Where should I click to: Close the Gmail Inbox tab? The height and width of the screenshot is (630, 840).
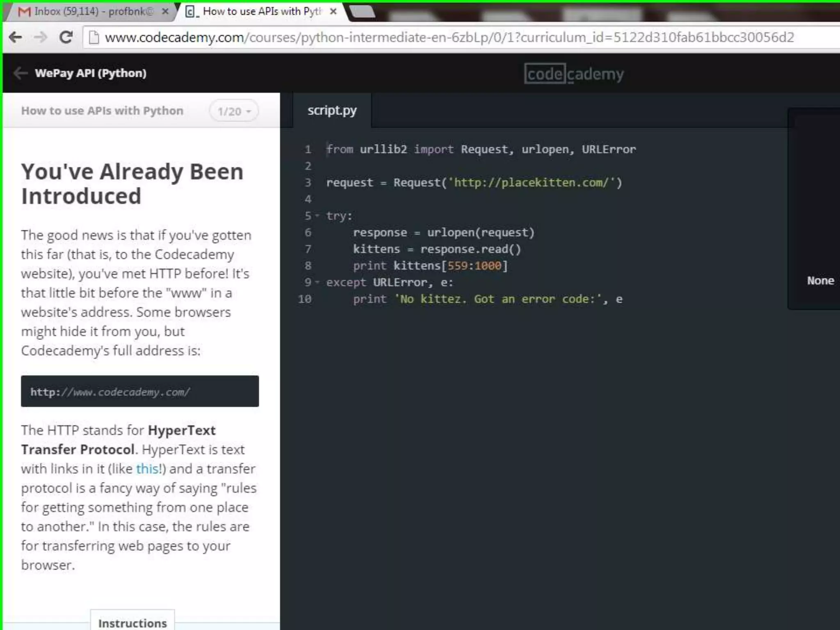click(x=165, y=11)
